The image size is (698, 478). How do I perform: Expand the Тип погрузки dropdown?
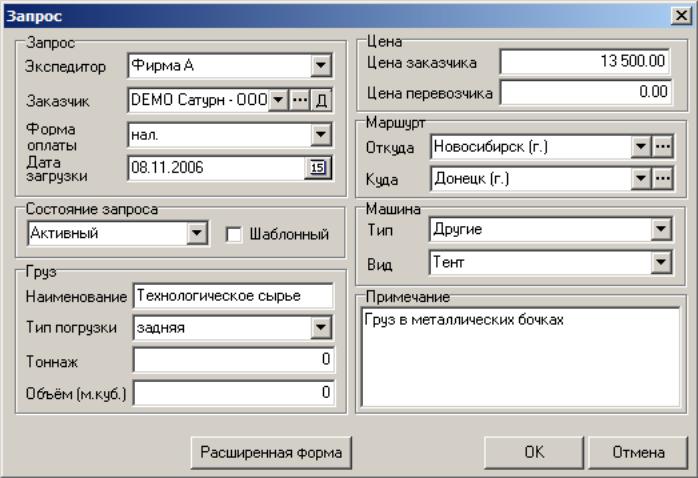coord(321,328)
